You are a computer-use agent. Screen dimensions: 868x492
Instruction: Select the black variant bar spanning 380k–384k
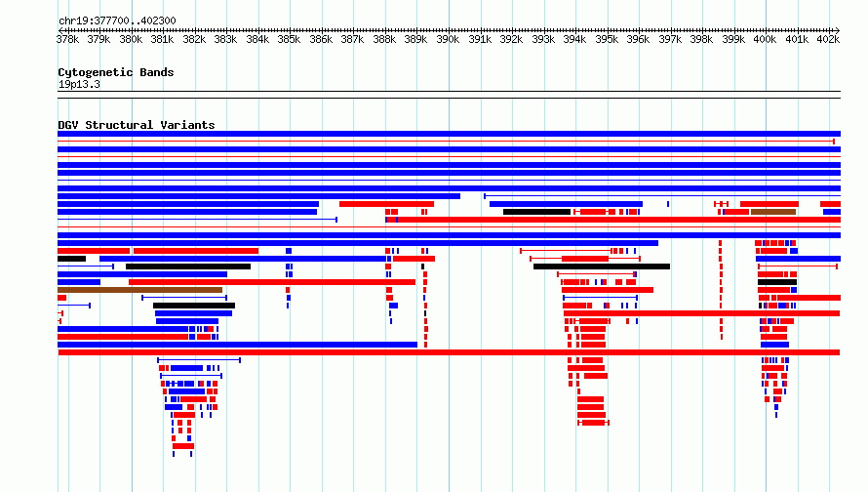[188, 266]
